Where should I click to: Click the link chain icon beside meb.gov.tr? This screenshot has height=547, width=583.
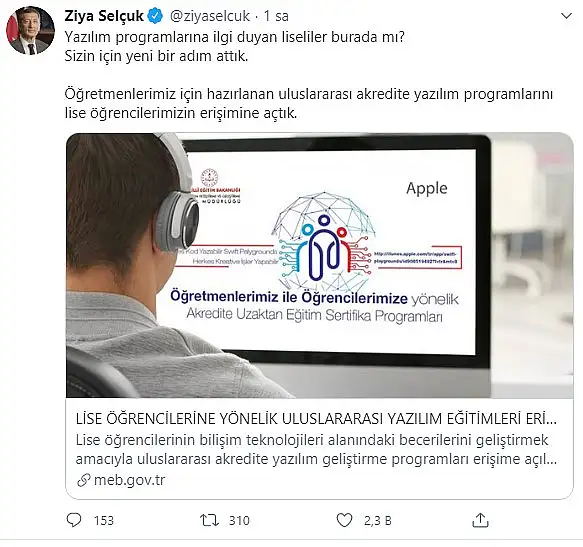point(84,480)
